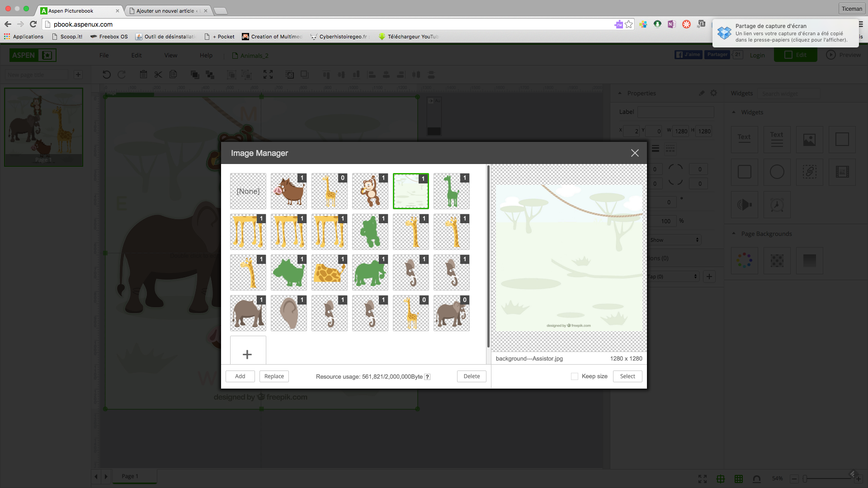Viewport: 868px width, 488px height.
Task: Close the Image Manager dialog
Action: (x=635, y=153)
